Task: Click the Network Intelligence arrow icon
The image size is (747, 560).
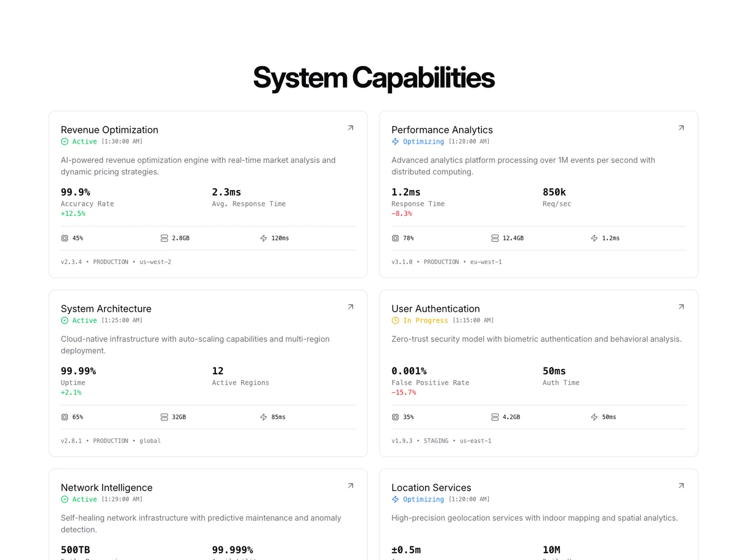Action: tap(351, 486)
